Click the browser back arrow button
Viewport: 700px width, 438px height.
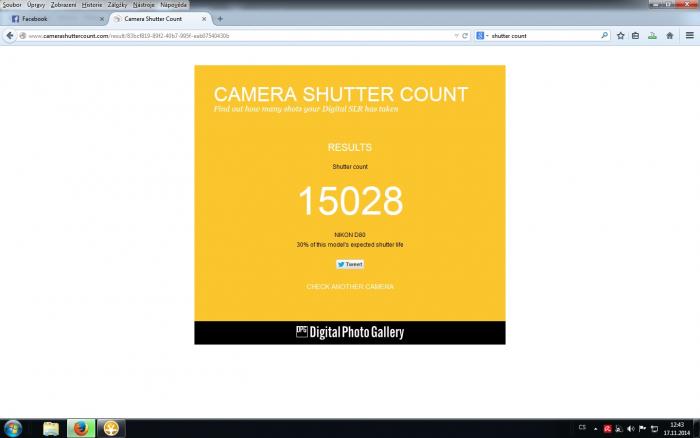click(9, 36)
